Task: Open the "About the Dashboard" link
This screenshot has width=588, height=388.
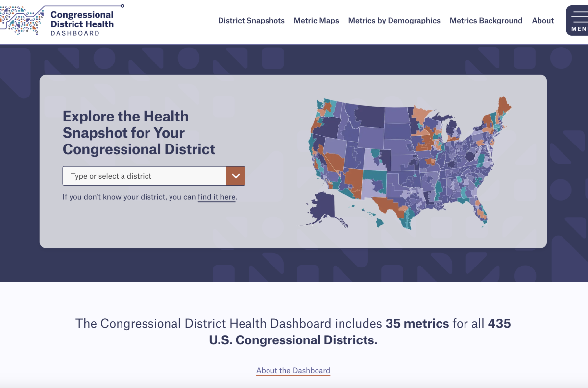Action: tap(293, 370)
